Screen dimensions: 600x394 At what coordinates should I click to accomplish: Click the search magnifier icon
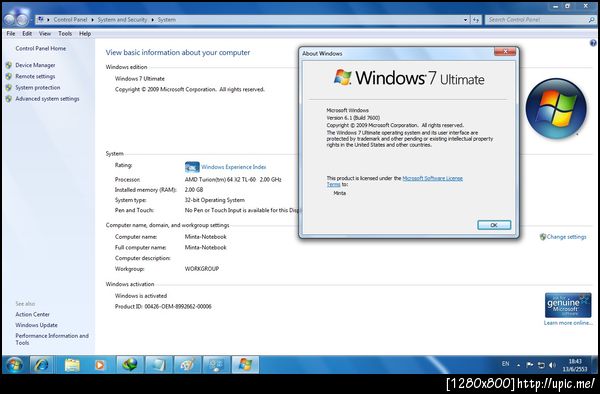coord(591,20)
